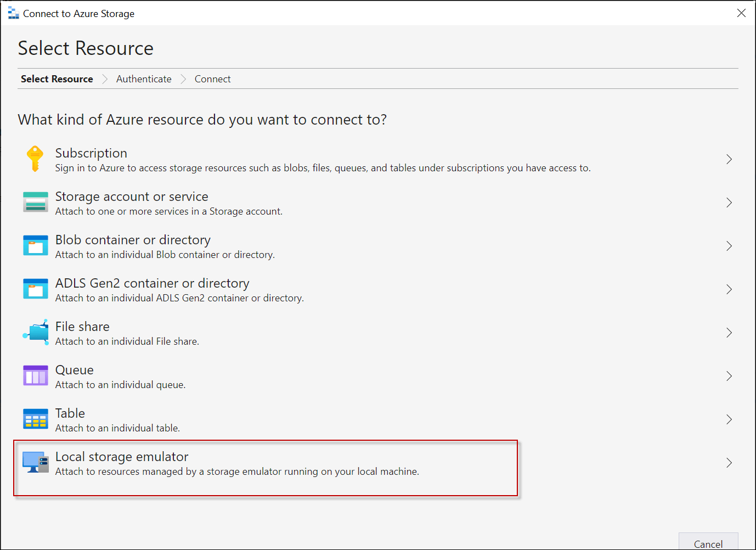Screen dimensions: 756x550
Task: Choose the Storage account or service title
Action: pyautogui.click(x=132, y=197)
